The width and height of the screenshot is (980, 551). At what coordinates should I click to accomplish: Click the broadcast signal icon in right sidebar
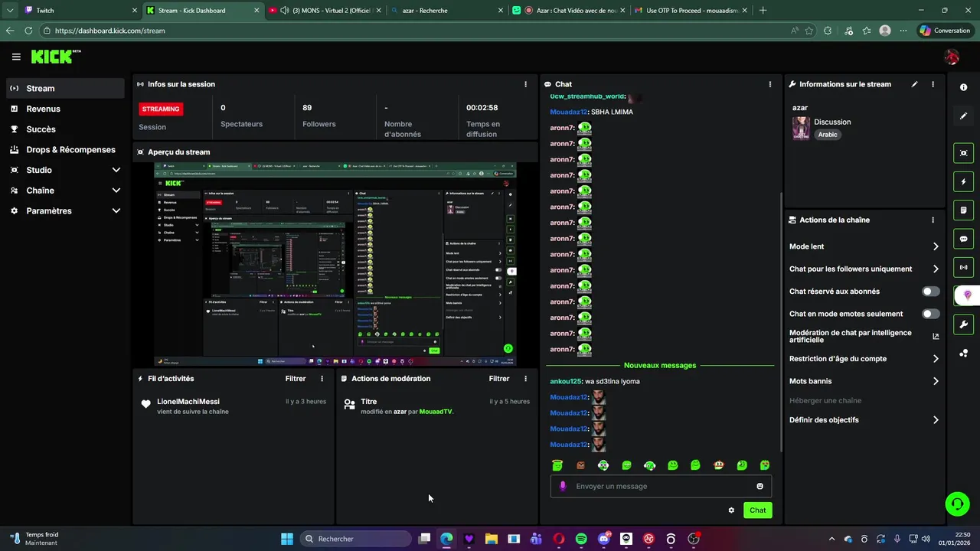[963, 267]
